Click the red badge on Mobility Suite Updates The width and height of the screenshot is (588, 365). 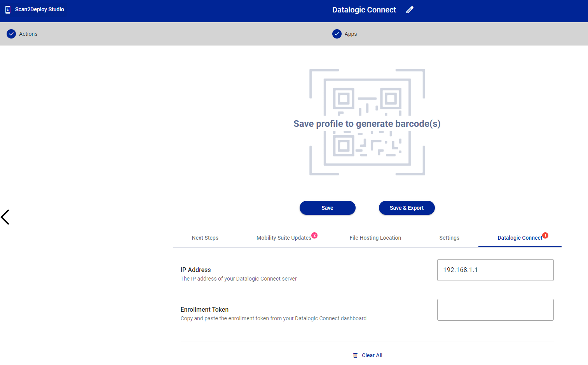(x=314, y=235)
